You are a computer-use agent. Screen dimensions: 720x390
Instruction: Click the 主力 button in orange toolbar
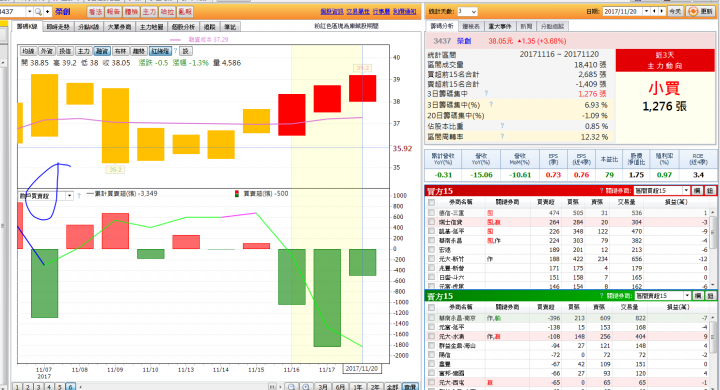[x=149, y=12]
